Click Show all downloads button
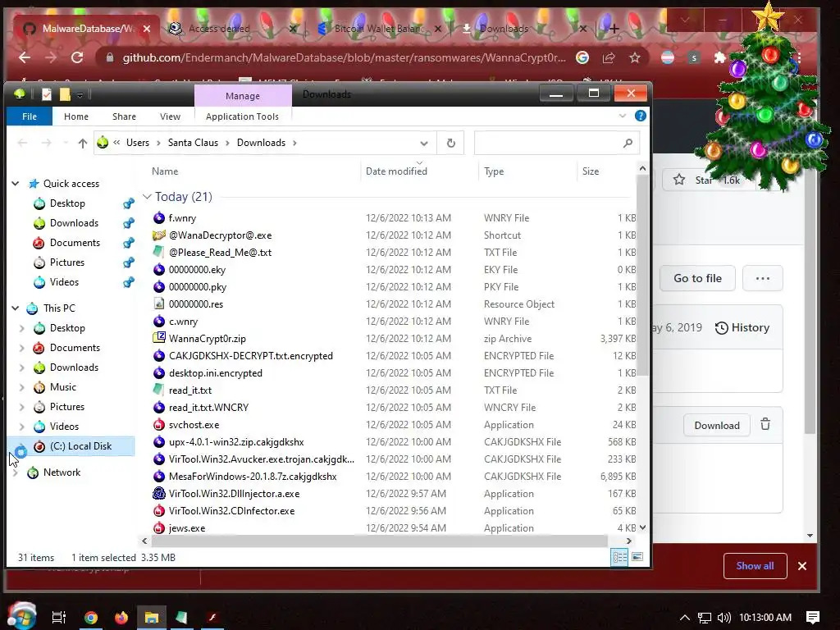 (x=755, y=566)
